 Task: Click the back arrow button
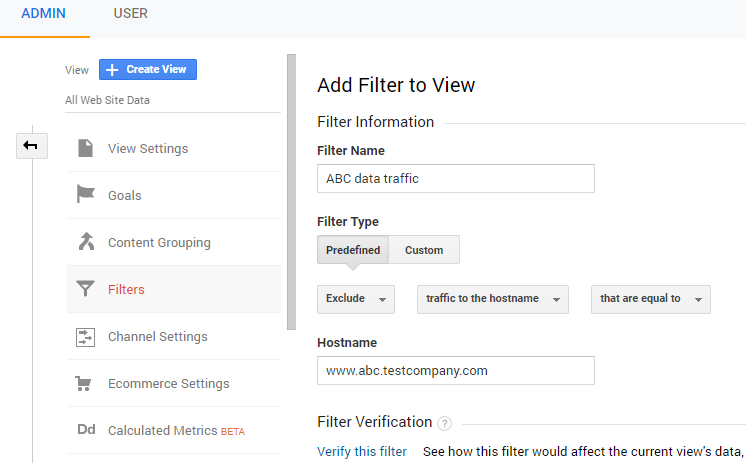click(31, 146)
